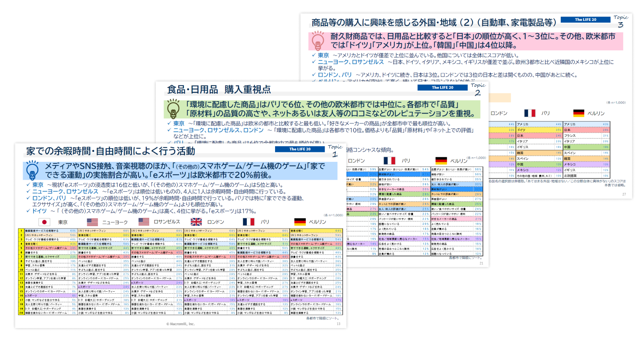The height and width of the screenshot is (342, 644).
Task: Select the title 食品・日用品 購入重視点
Action: coord(219,90)
